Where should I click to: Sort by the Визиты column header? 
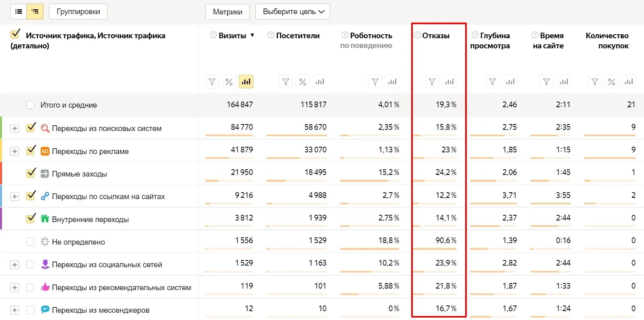click(232, 35)
